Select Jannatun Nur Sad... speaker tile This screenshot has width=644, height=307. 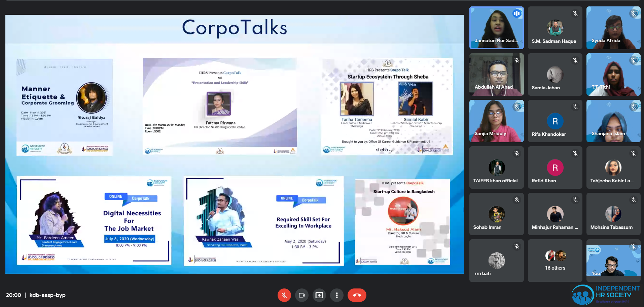pos(497,28)
